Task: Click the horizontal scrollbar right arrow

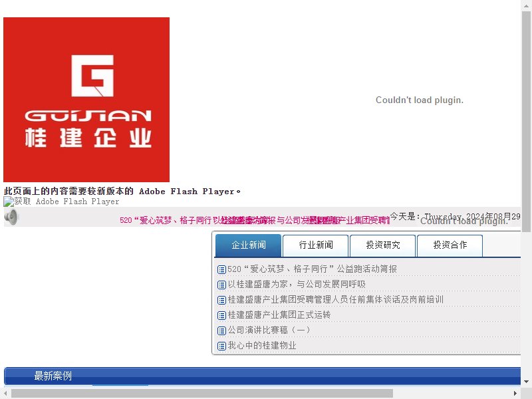Action: pyautogui.click(x=515, y=394)
